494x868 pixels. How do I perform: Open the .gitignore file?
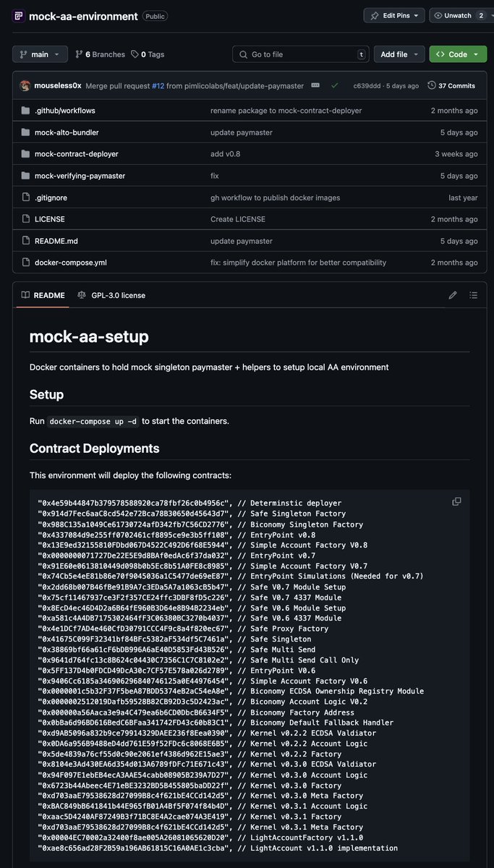[51, 197]
